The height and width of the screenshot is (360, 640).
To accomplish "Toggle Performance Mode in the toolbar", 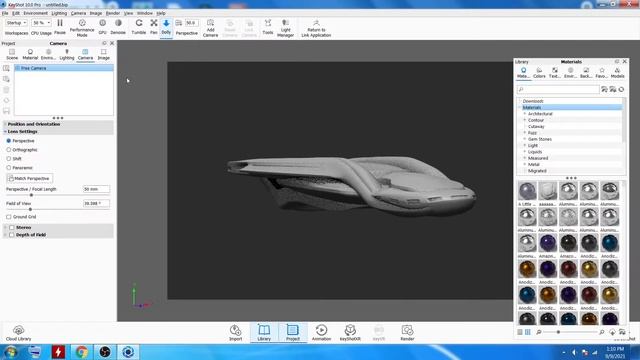I will click(x=82, y=27).
